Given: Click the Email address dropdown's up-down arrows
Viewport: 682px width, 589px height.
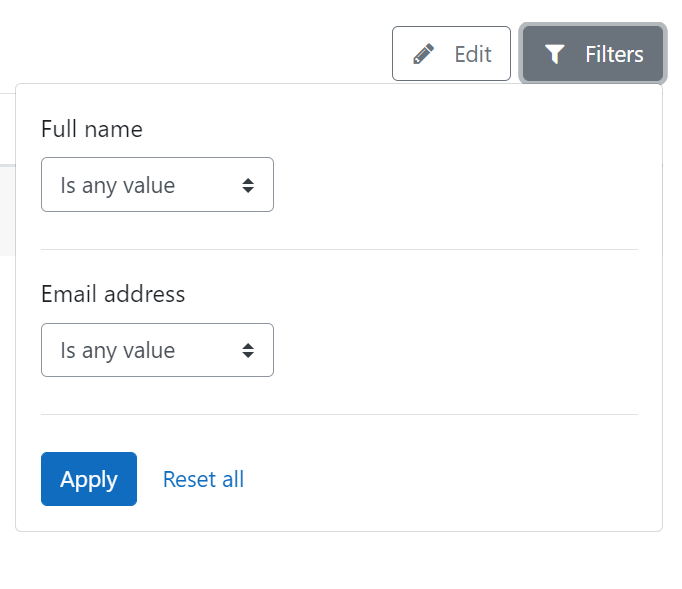Looking at the screenshot, I should pyautogui.click(x=248, y=350).
